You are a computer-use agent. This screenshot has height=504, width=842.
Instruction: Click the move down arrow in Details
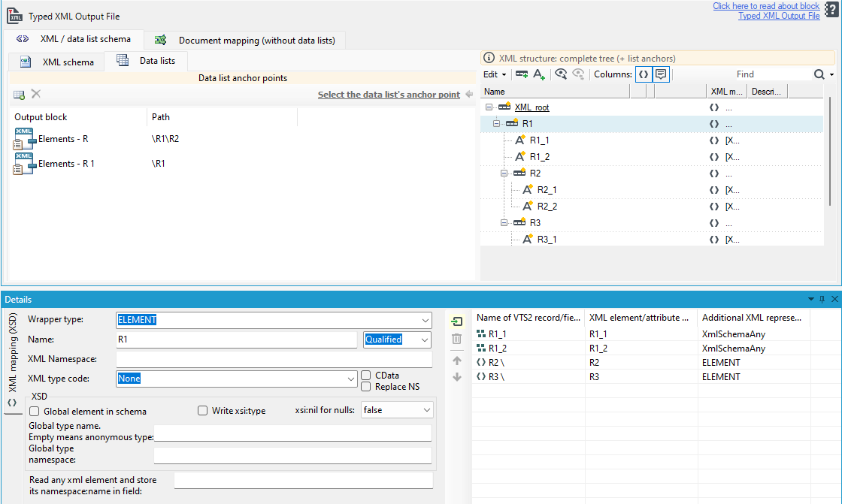click(457, 377)
